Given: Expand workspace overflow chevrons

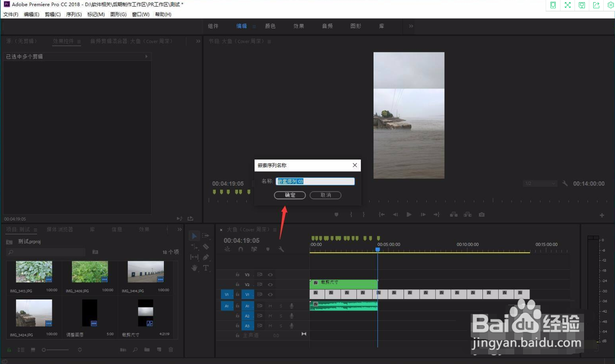Looking at the screenshot, I should tap(411, 26).
